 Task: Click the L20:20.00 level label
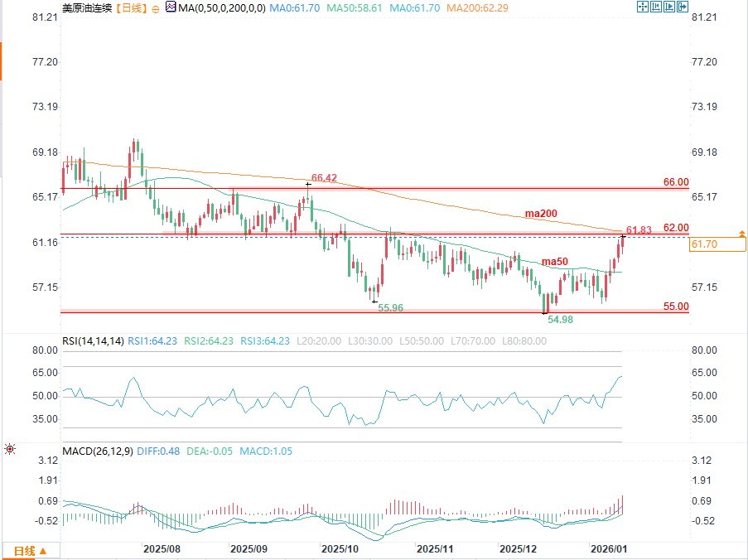(x=319, y=341)
